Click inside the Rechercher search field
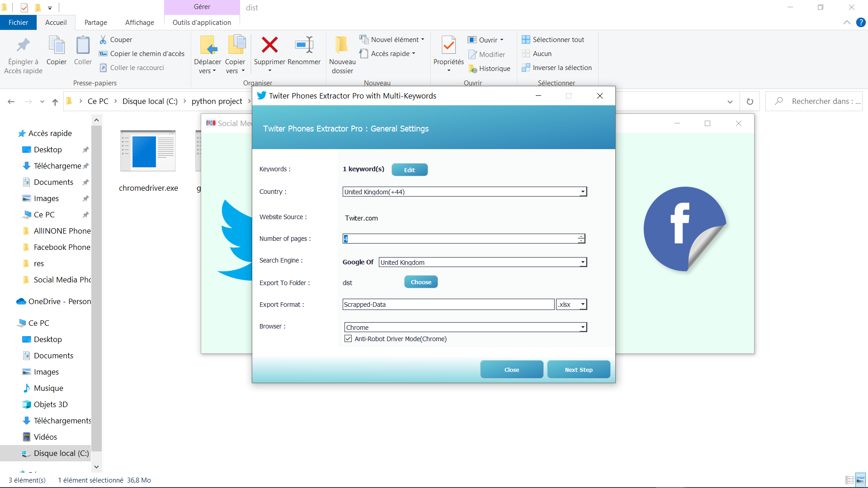The image size is (868, 488). point(814,101)
